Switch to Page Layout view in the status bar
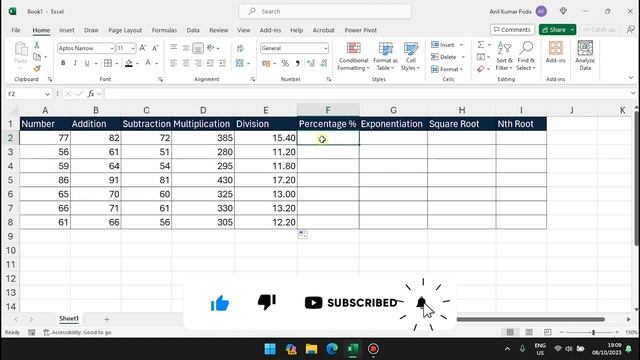640x360 pixels. [529, 332]
